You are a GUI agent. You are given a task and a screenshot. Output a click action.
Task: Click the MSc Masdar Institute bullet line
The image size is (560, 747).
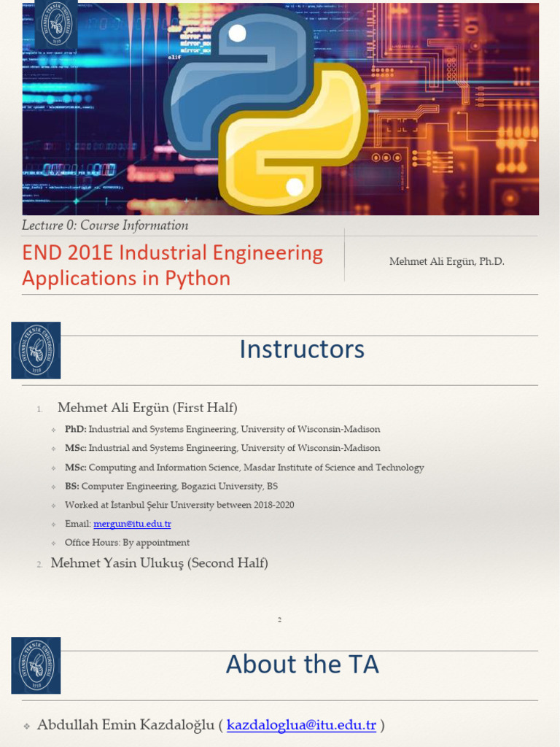244,468
